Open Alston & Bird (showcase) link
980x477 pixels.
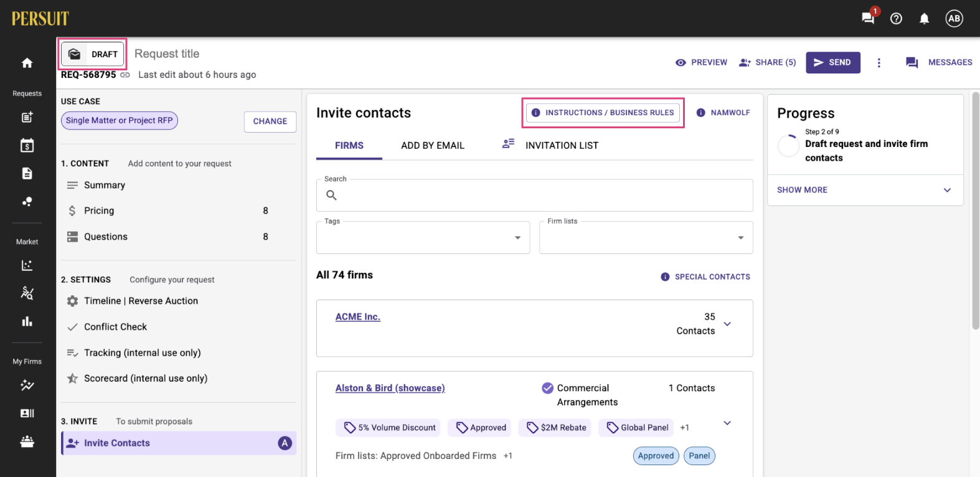(x=390, y=388)
